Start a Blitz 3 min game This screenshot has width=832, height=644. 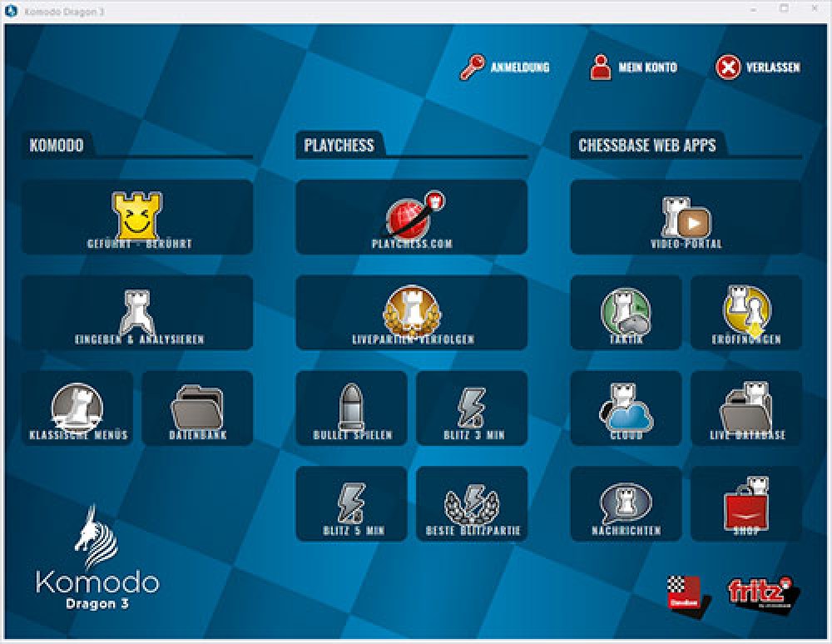(x=472, y=409)
